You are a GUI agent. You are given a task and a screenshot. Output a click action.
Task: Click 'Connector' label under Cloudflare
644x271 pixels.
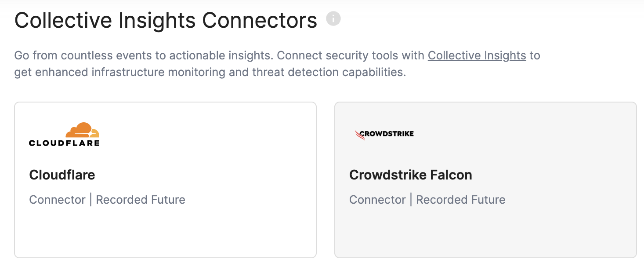click(x=57, y=200)
